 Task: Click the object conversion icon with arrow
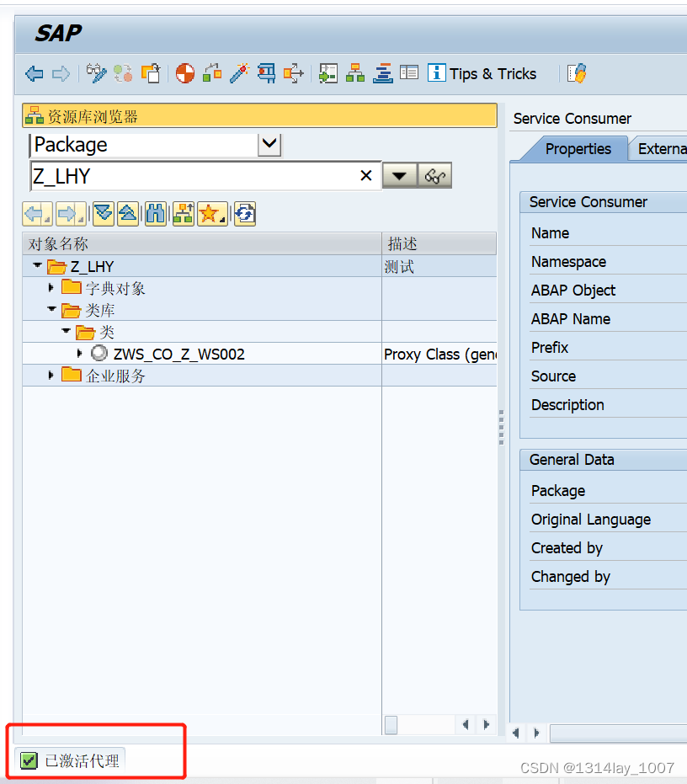[x=212, y=73]
